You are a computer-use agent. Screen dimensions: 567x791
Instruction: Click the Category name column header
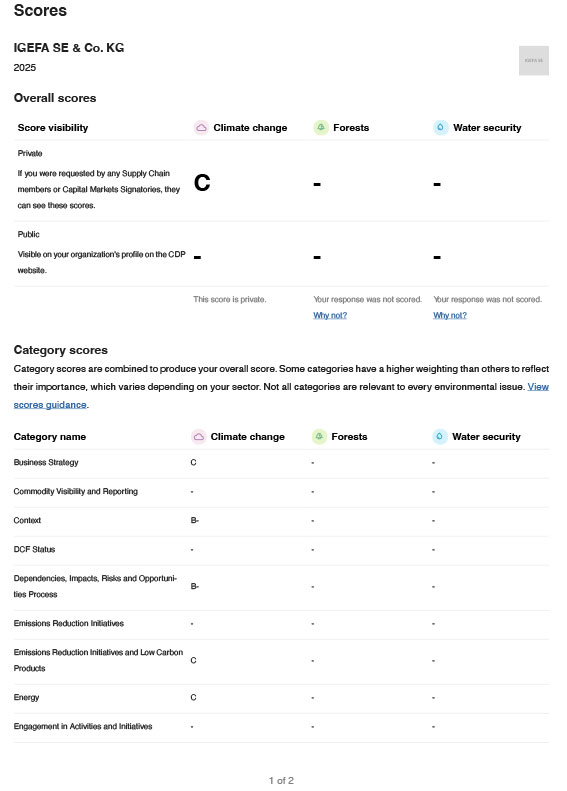point(50,436)
